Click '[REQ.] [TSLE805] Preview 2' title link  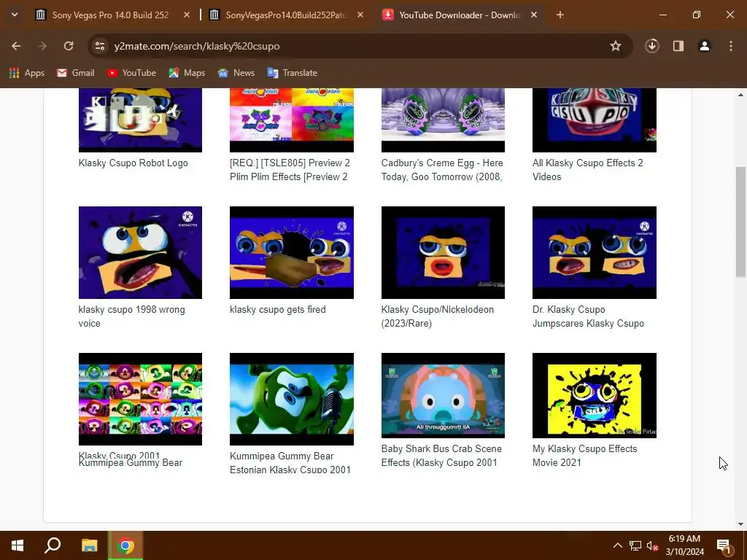pyautogui.click(x=290, y=169)
